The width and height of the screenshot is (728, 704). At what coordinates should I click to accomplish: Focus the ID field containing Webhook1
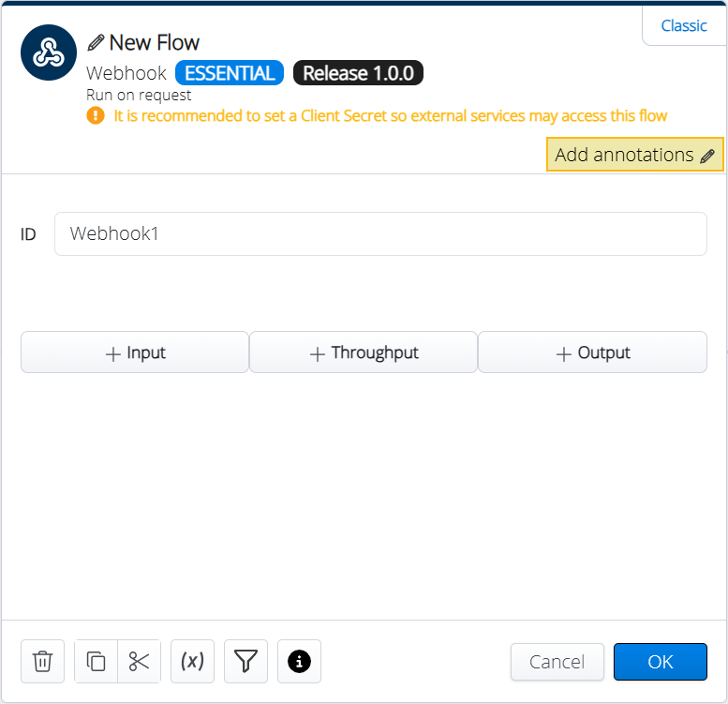pos(379,234)
